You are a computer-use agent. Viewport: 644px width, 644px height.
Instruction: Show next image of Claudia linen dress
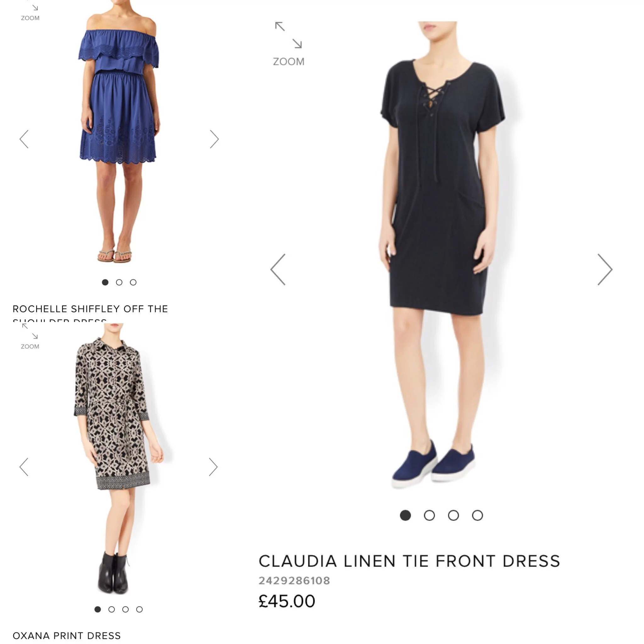(605, 269)
